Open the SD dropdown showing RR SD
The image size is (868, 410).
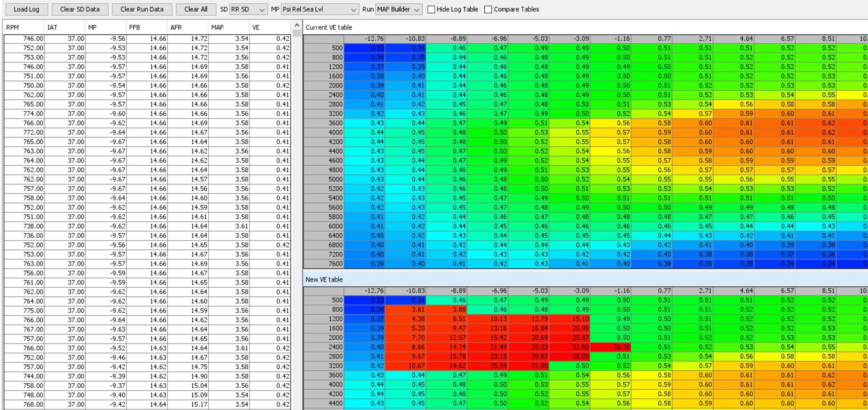(x=248, y=9)
